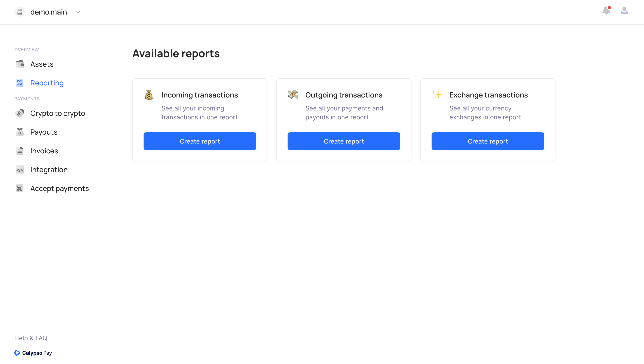Open the demo main account selector
Viewport: 644px width, 364px height.
49,12
